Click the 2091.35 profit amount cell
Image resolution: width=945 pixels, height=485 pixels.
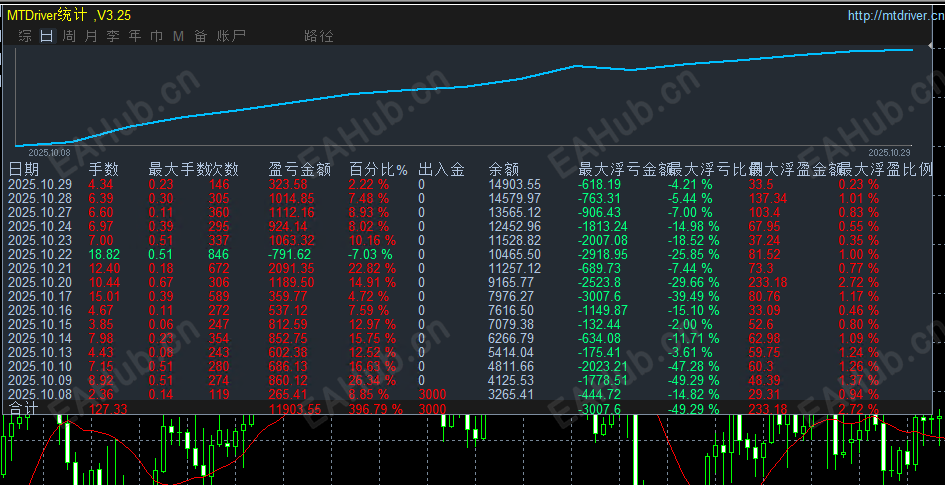pyautogui.click(x=291, y=268)
